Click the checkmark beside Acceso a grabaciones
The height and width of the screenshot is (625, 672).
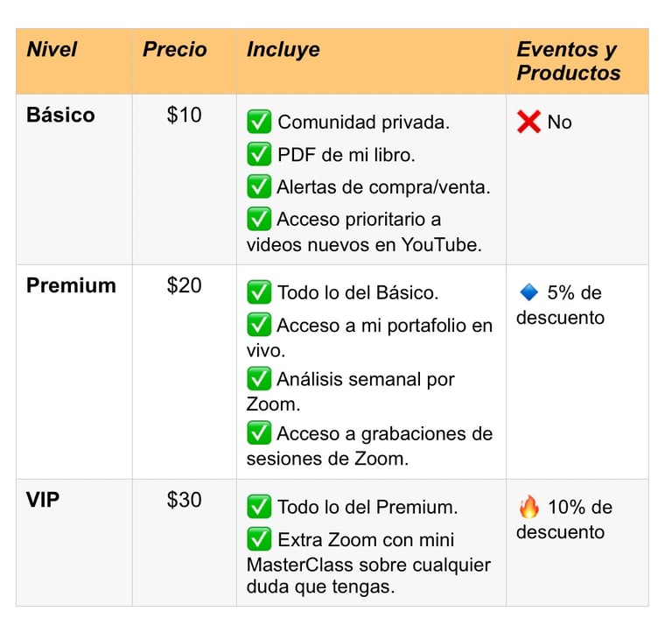(x=259, y=433)
